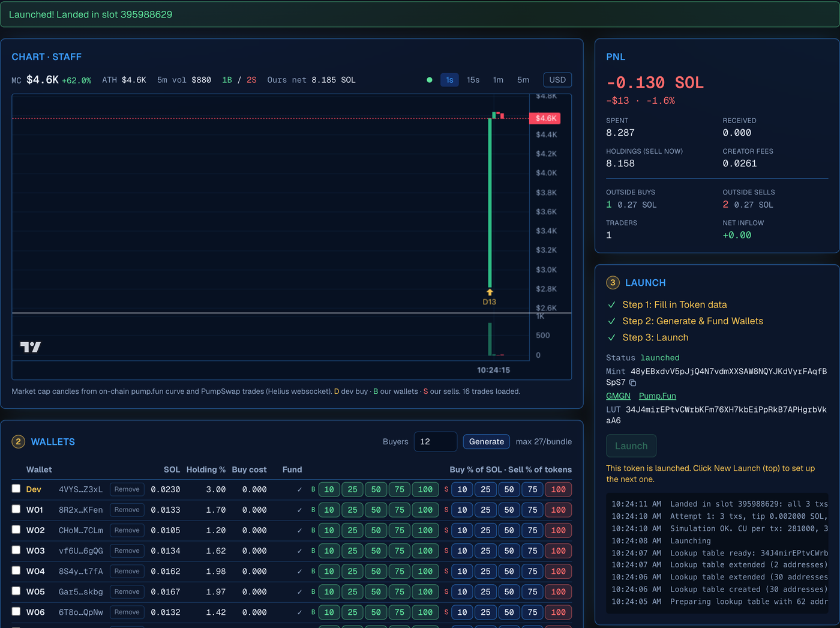The width and height of the screenshot is (840, 628).
Task: Sell 10% of tokens on W01
Action: point(462,510)
